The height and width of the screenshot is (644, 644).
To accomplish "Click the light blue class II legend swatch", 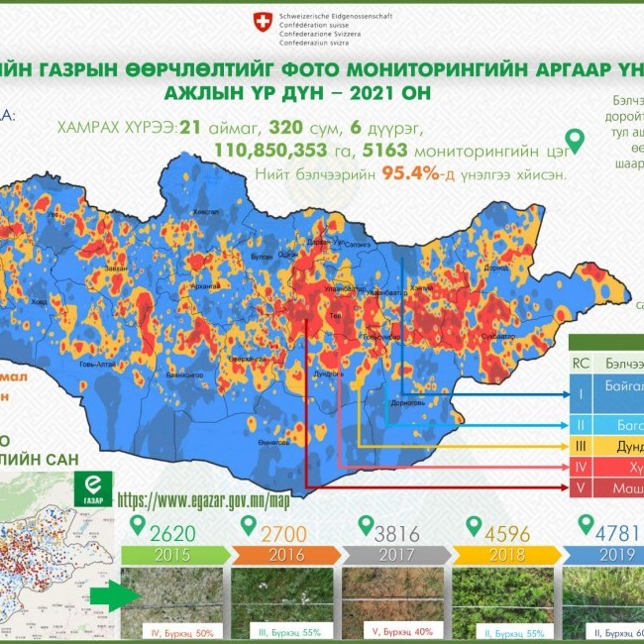I will pos(581,425).
